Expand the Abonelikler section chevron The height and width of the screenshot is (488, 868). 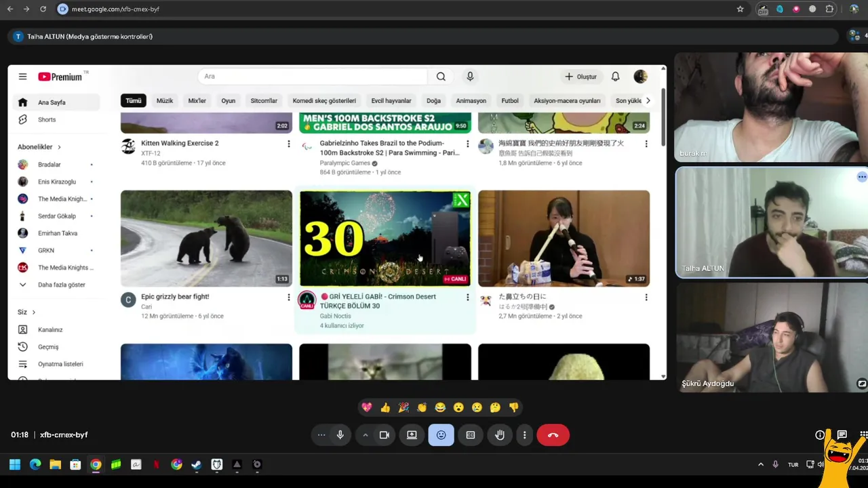pos(59,147)
